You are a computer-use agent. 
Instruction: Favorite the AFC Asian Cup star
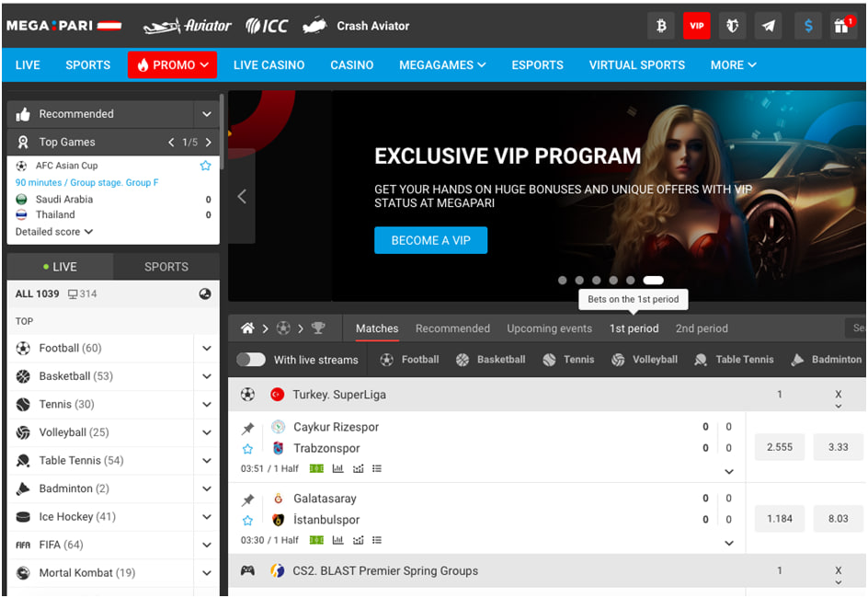click(205, 166)
